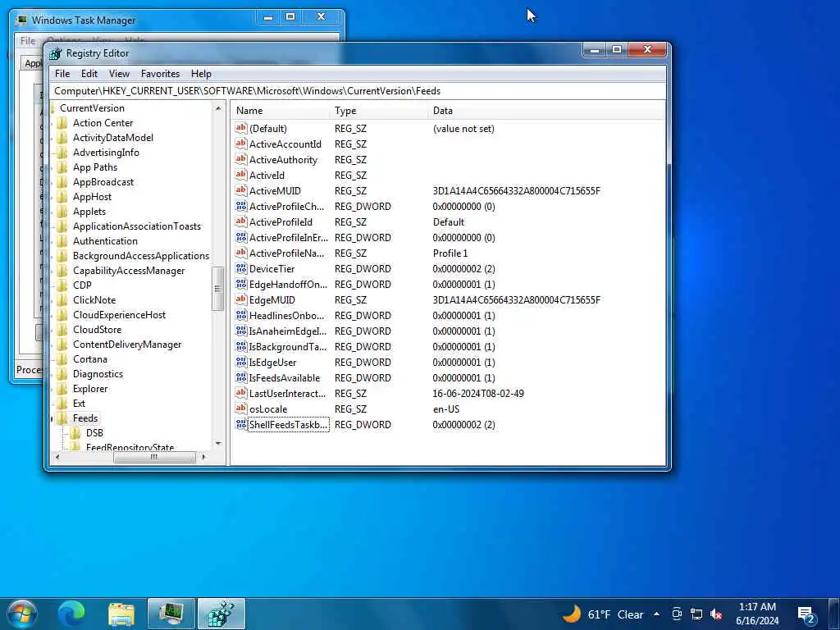Screen dimensions: 840x630
Task: Click the registry path address bar
Action: click(358, 91)
